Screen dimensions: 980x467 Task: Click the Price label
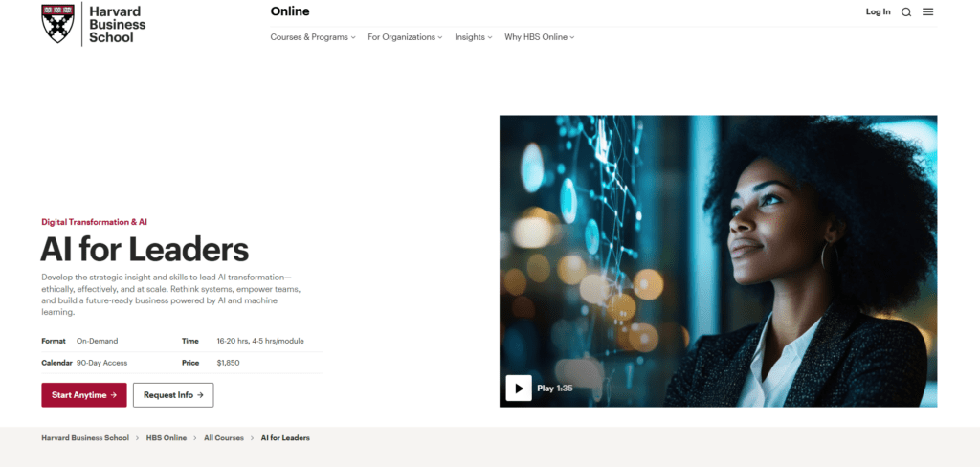(190, 363)
